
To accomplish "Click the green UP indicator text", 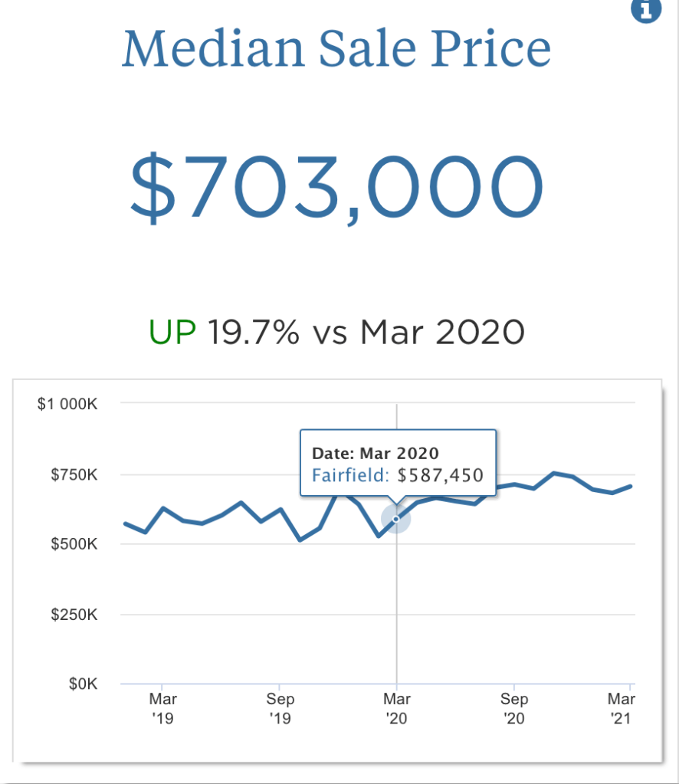I will [x=172, y=333].
